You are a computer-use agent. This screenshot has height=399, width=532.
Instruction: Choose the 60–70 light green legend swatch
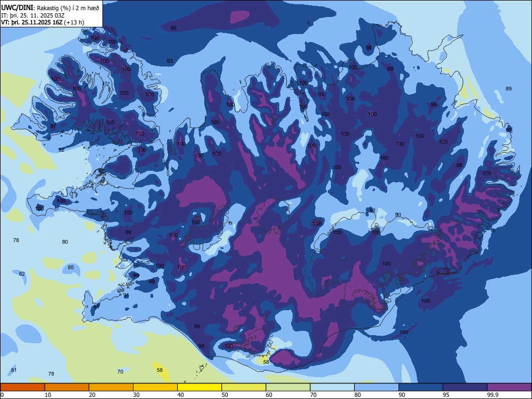(x=288, y=387)
